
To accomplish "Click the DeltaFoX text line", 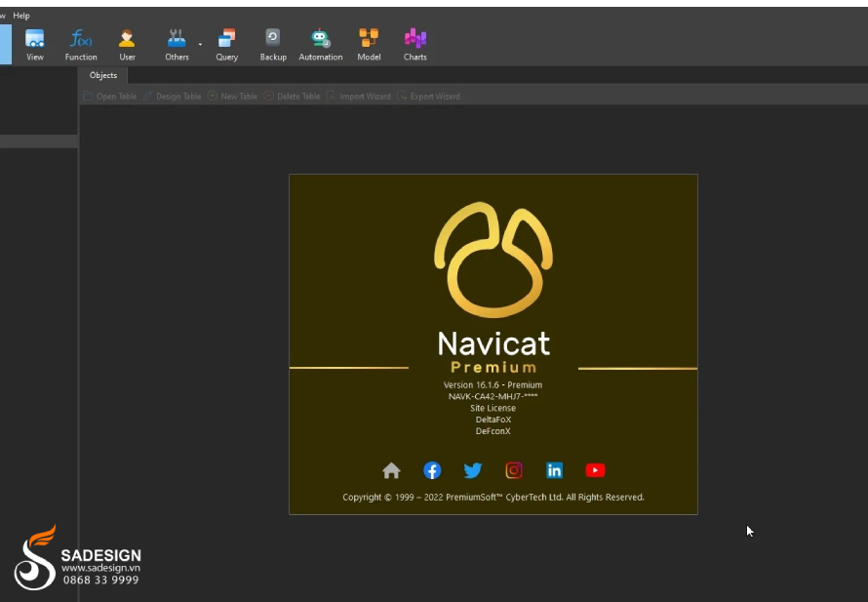I will pos(493,420).
